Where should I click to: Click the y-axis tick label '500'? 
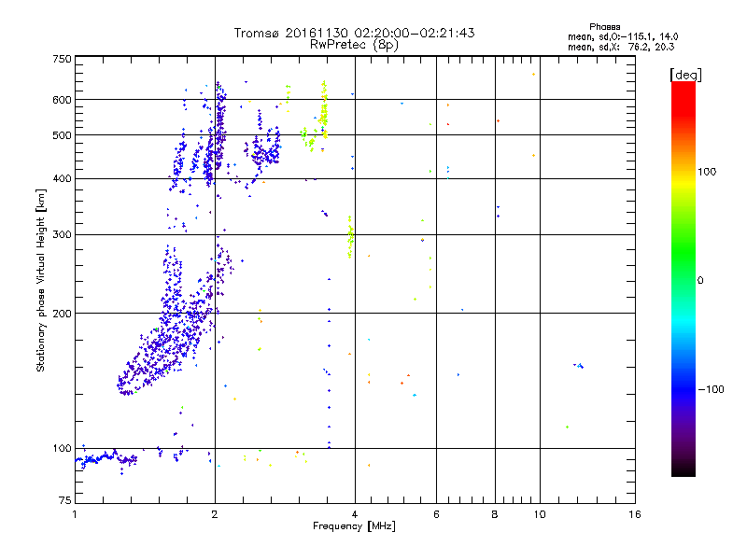(62, 135)
